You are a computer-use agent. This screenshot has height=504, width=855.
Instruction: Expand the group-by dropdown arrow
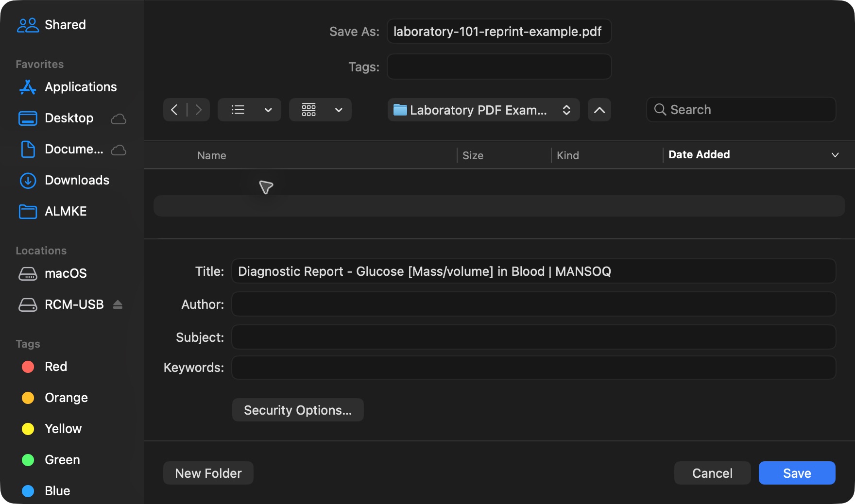[x=339, y=110]
